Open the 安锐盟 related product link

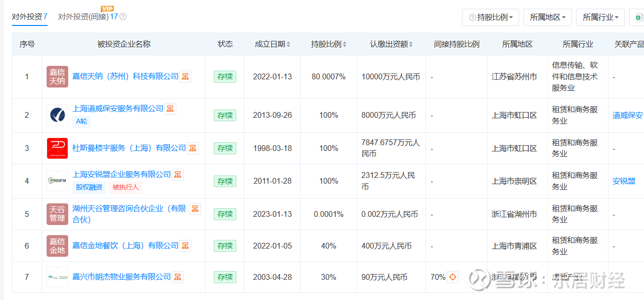click(624, 181)
